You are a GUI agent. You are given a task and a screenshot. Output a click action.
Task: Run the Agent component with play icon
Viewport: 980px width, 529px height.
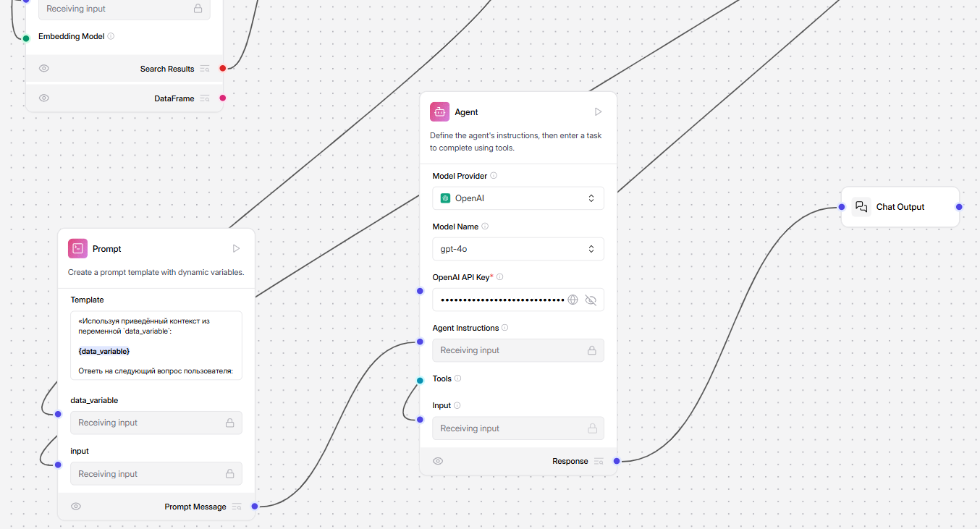tap(598, 112)
